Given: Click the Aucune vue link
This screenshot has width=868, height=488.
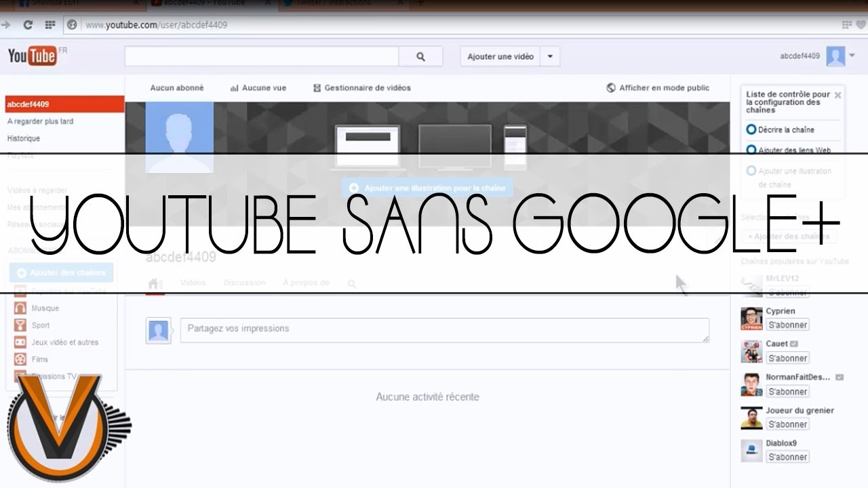Looking at the screenshot, I should [x=264, y=88].
